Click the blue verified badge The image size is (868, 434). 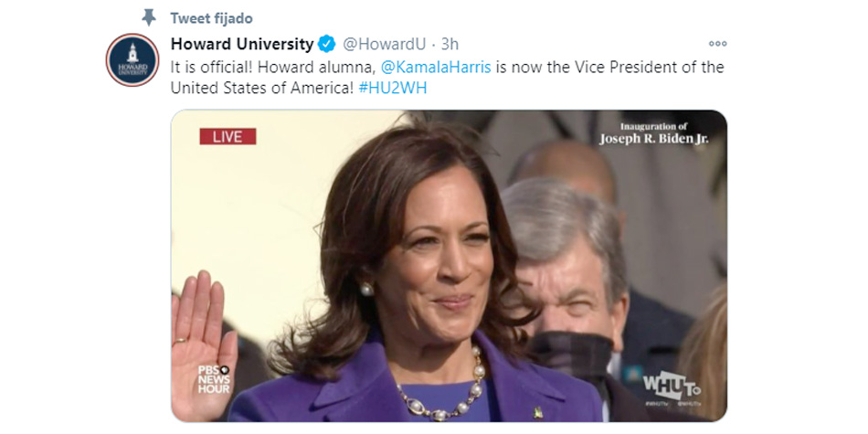click(x=327, y=45)
